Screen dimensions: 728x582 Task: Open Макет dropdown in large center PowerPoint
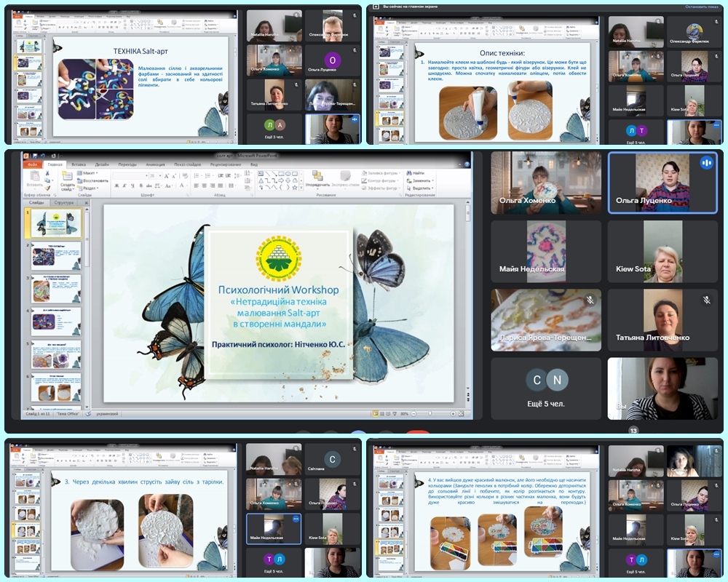click(88, 173)
